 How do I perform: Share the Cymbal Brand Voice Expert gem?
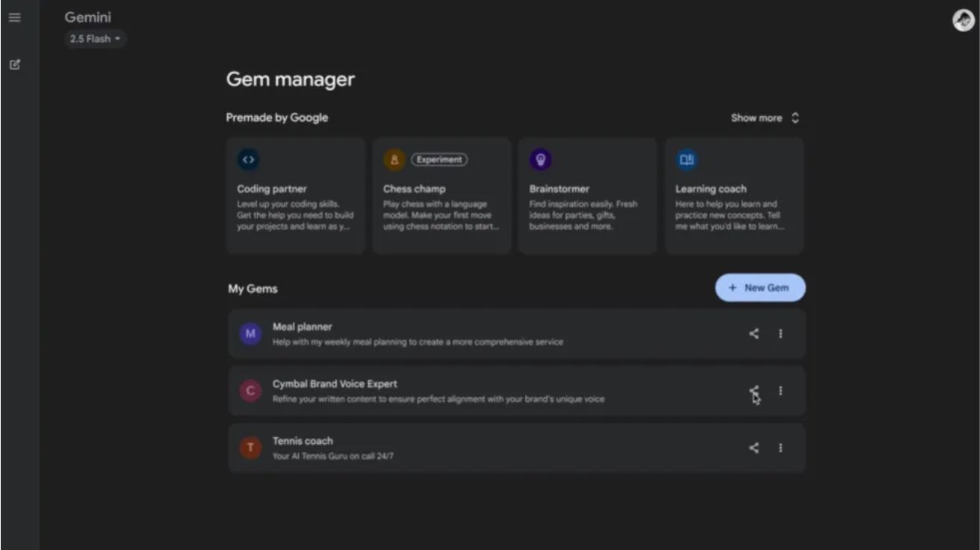click(754, 390)
